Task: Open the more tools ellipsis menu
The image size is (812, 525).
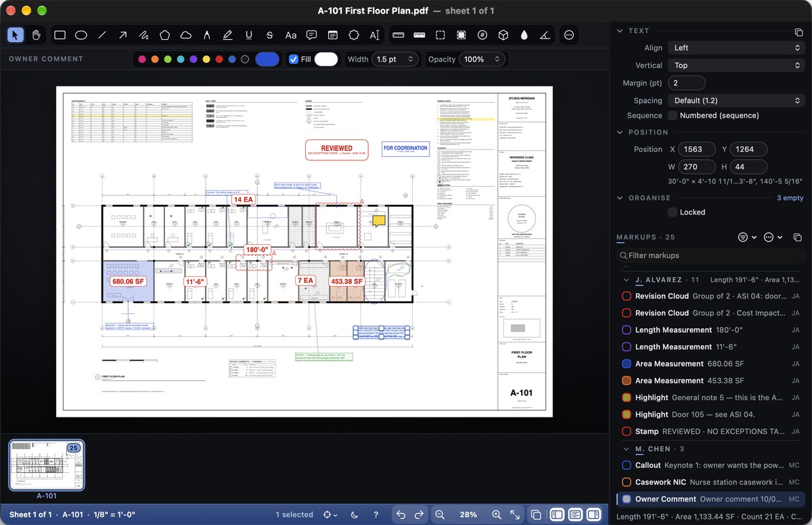Action: pyautogui.click(x=569, y=35)
